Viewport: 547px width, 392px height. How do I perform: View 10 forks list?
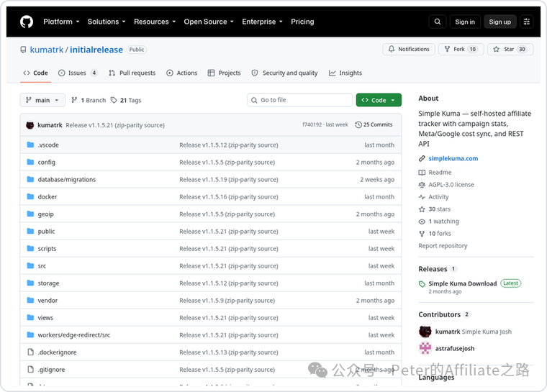tap(435, 233)
